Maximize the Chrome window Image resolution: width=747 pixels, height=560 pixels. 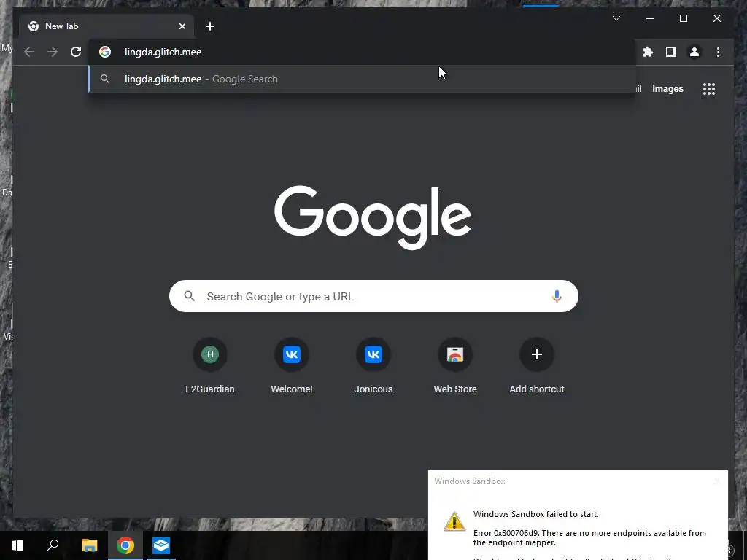tap(683, 18)
